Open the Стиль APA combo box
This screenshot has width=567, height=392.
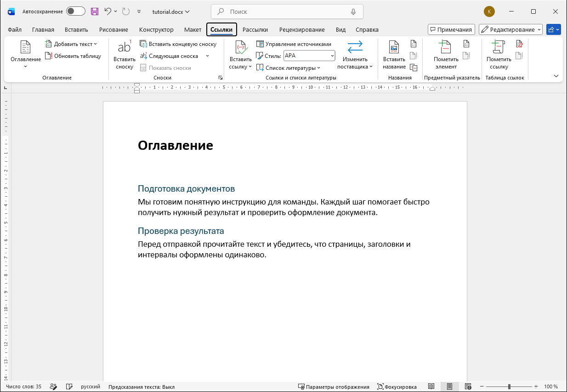[x=309, y=56]
